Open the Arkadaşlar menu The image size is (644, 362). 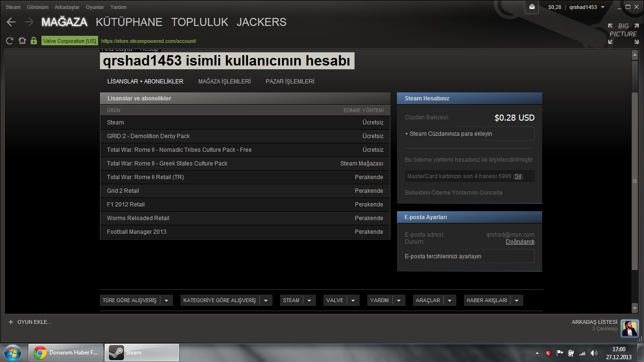coord(67,7)
